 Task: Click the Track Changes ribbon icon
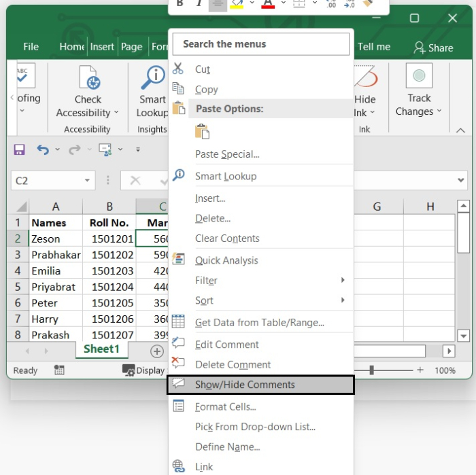[419, 75]
